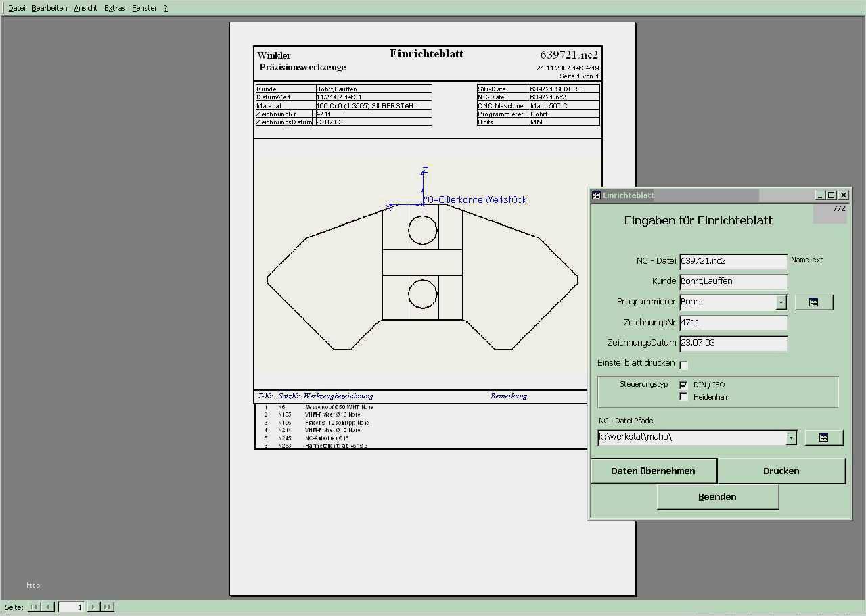Uncheck the DIN / ISO checkbox

(x=683, y=385)
